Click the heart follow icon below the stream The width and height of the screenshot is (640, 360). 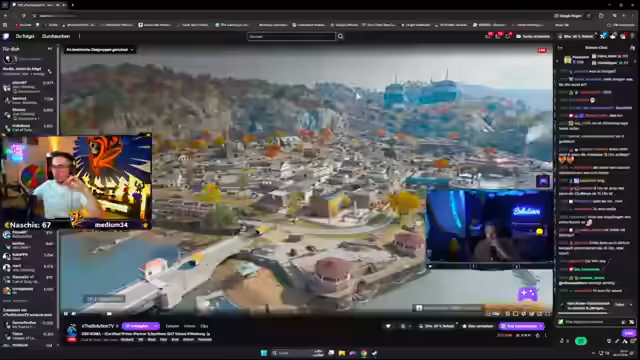388,326
